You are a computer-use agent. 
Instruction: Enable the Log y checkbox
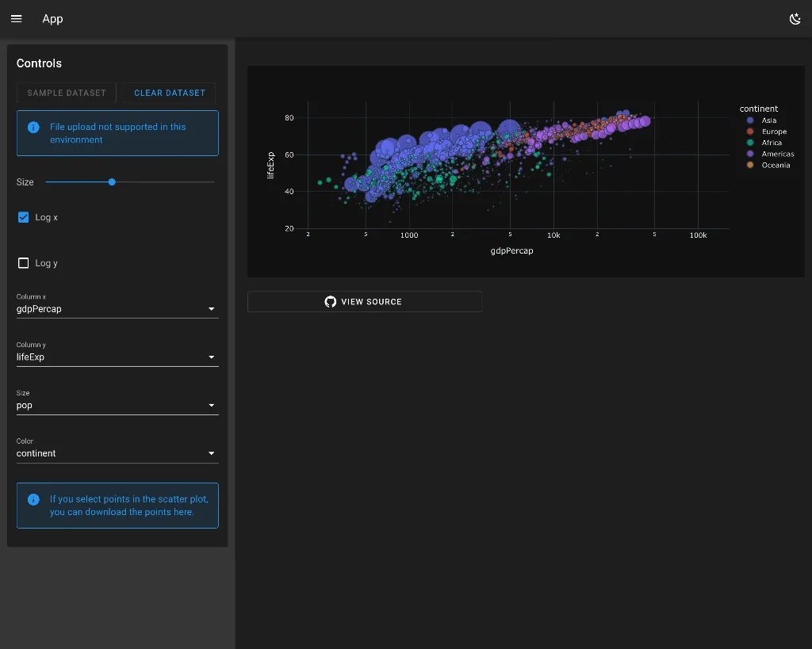24,263
